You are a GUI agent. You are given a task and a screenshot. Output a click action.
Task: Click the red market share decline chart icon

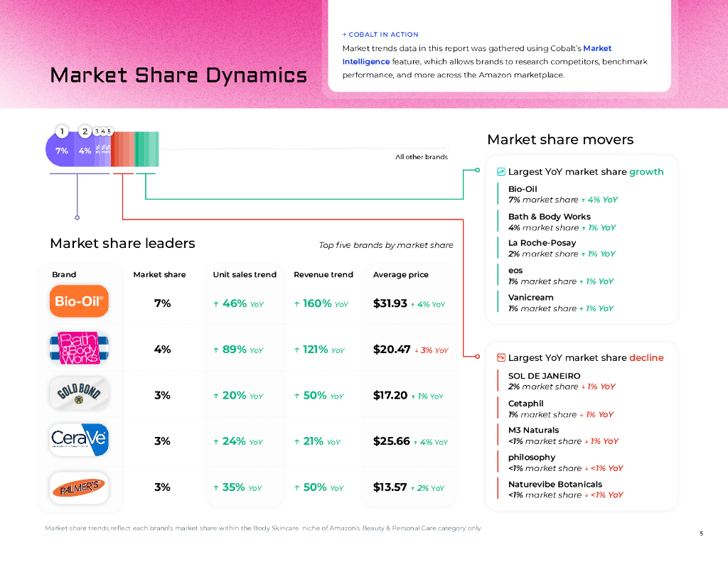pyautogui.click(x=500, y=358)
